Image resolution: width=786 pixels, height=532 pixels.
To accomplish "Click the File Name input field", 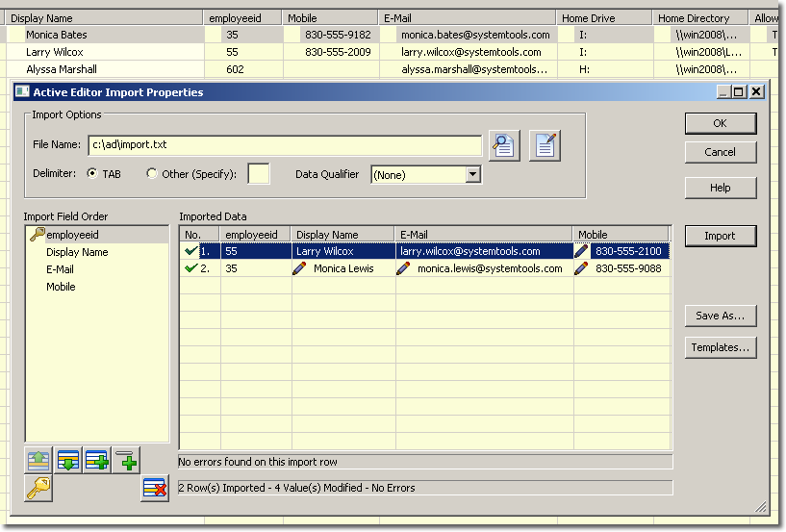I will tap(285, 145).
